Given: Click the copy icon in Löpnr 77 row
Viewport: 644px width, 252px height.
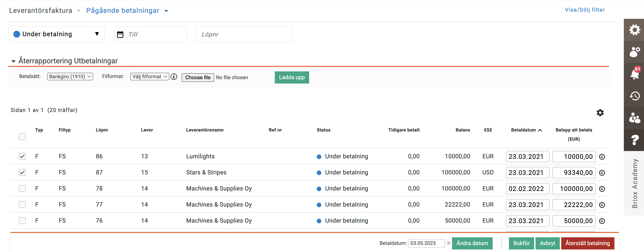Looking at the screenshot, I should 602,205.
